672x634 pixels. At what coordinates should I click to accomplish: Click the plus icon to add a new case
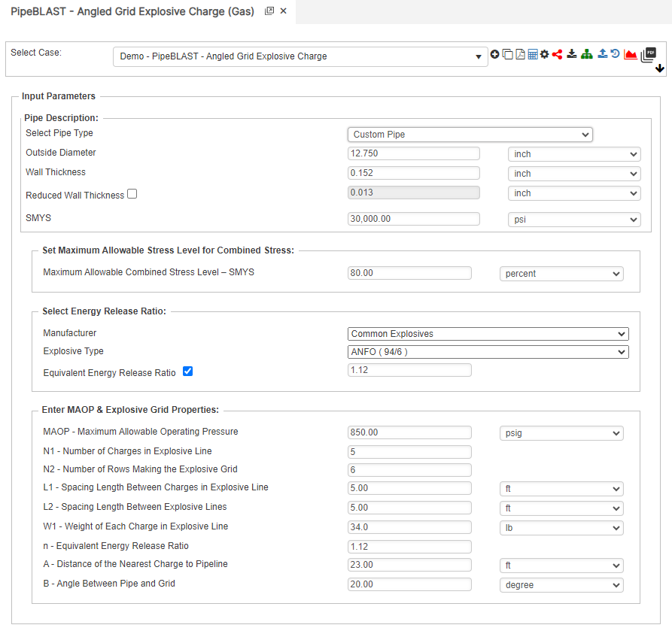pyautogui.click(x=494, y=54)
